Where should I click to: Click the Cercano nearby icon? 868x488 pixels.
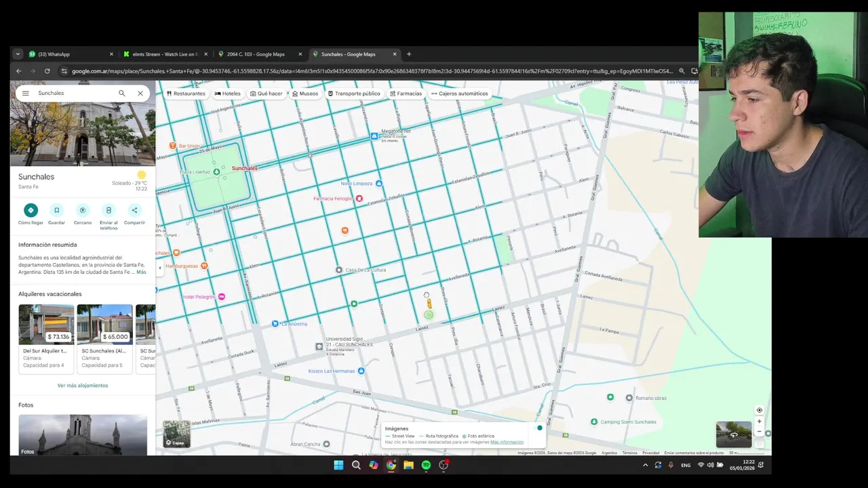(83, 210)
